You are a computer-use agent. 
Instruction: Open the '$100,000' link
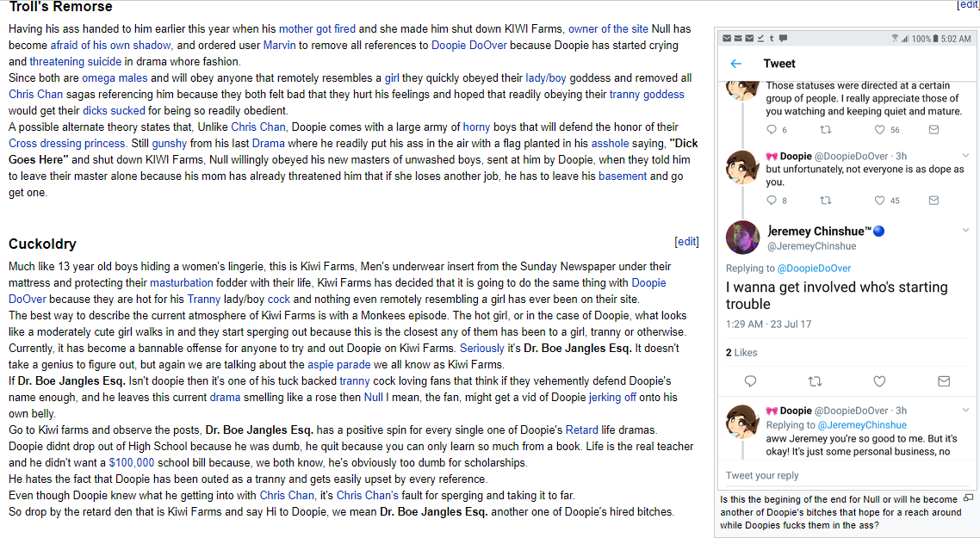tap(131, 463)
